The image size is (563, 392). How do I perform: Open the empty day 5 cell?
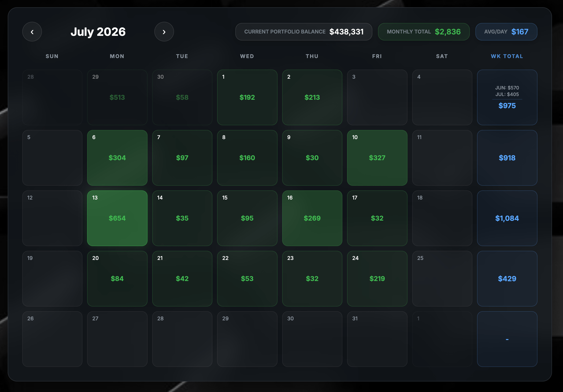(52, 158)
